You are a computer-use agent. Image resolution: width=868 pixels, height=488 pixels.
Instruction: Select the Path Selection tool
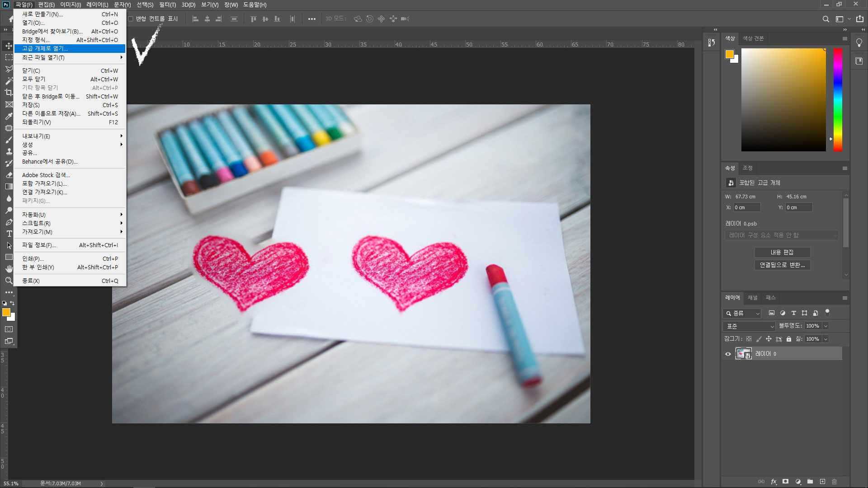(9, 245)
